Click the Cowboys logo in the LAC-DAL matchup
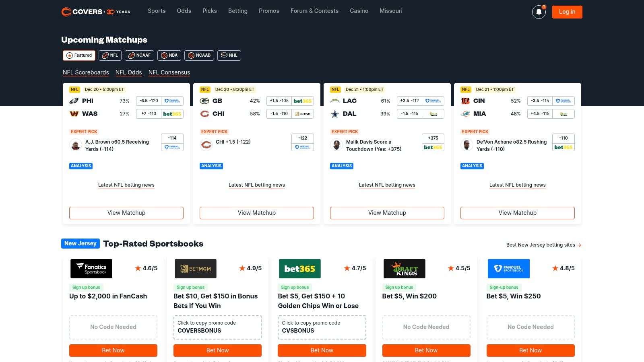 coord(334,114)
